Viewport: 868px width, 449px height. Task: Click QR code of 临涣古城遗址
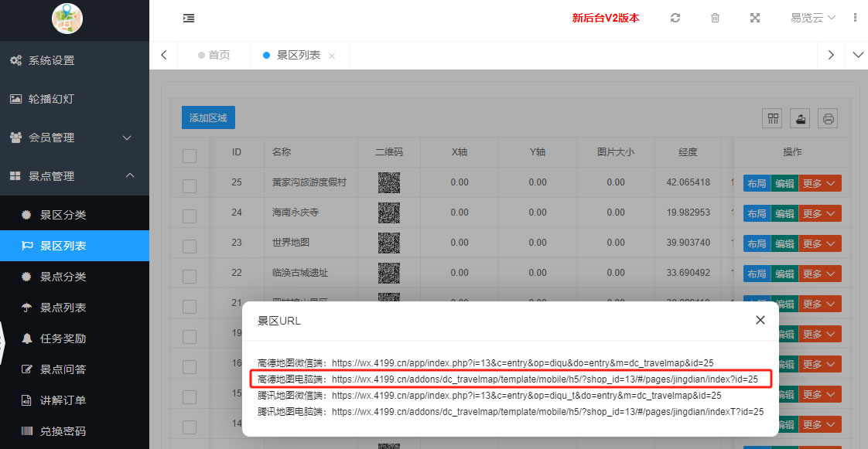389,273
